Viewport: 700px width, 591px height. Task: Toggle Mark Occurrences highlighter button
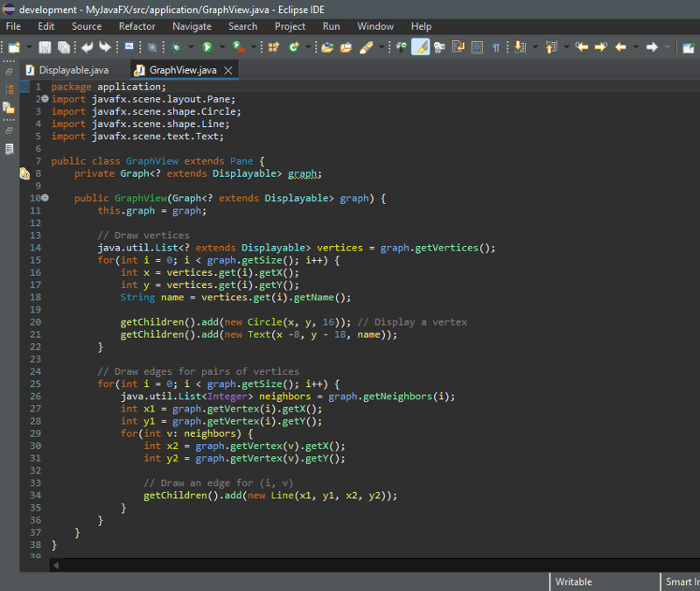click(420, 46)
